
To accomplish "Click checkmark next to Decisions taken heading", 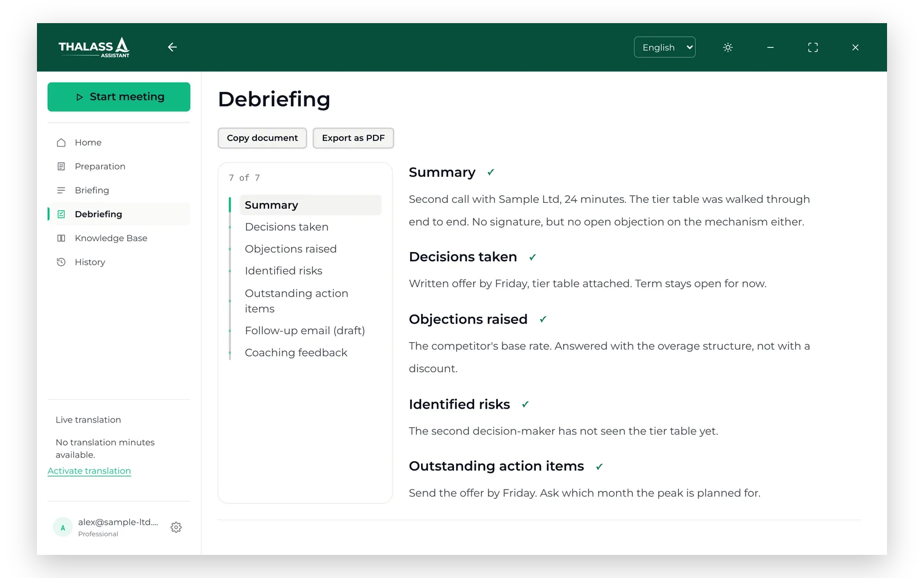I will click(x=532, y=257).
